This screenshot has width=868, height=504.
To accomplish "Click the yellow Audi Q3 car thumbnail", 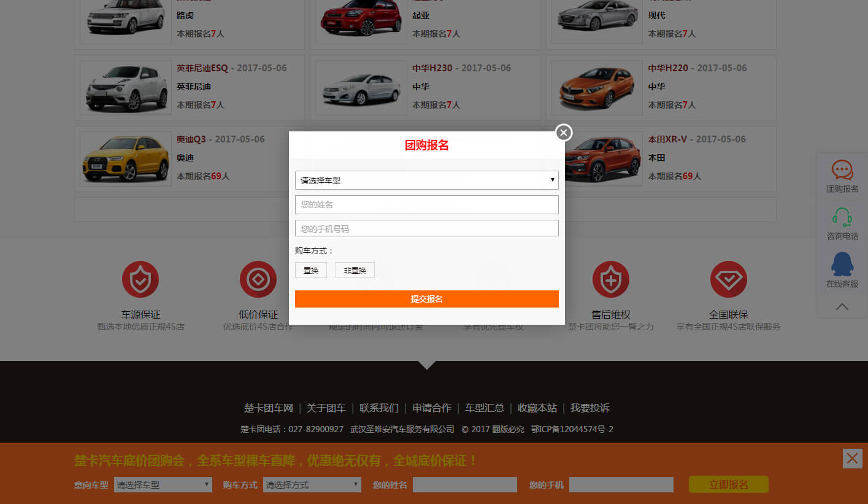I will [126, 159].
